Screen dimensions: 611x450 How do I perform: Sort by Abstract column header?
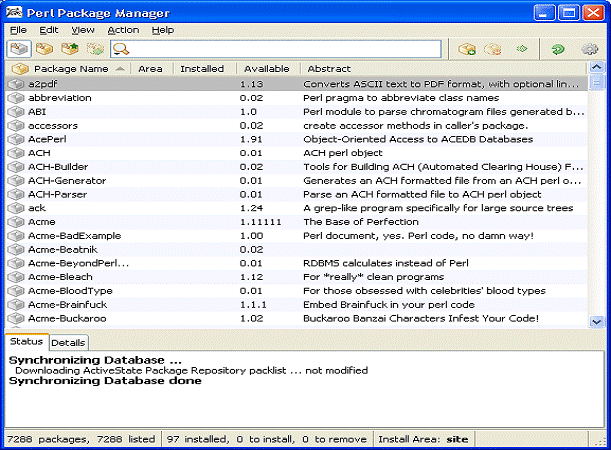pos(443,69)
